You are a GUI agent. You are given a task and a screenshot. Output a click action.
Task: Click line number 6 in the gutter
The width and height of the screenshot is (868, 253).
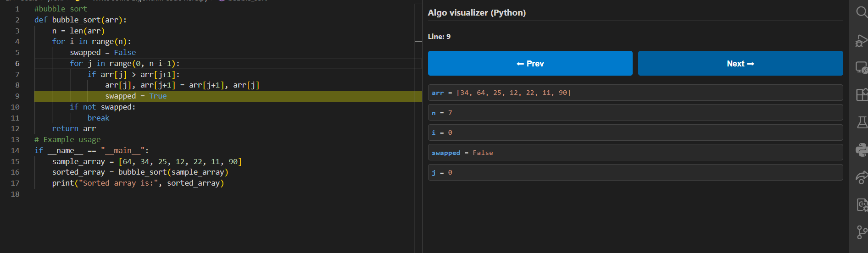point(17,63)
